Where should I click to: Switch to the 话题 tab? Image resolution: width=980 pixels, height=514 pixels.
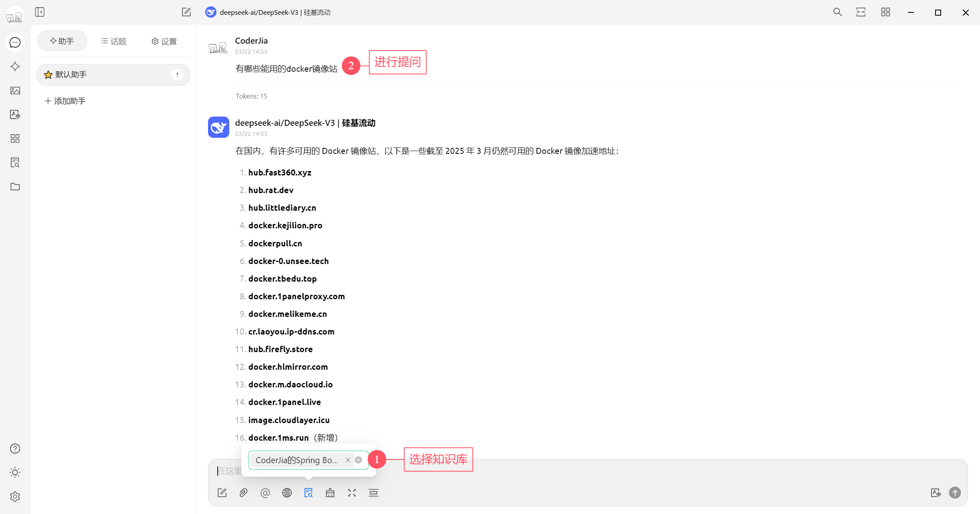tap(114, 41)
